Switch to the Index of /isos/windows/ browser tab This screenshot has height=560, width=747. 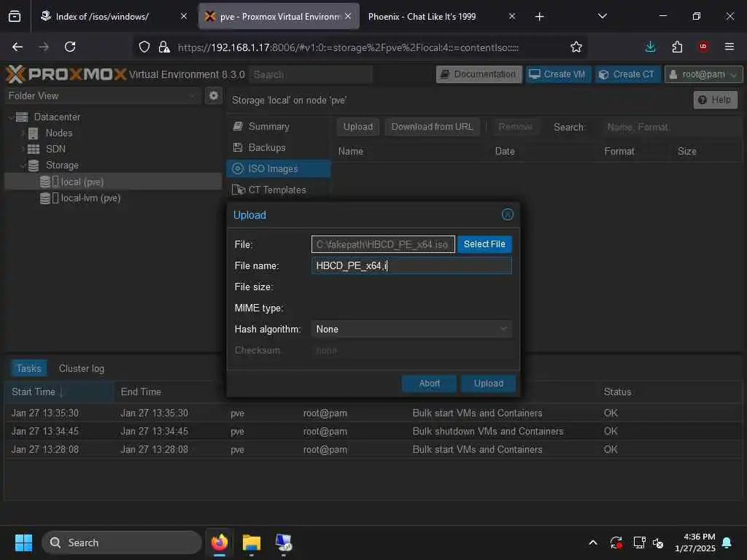point(115,16)
